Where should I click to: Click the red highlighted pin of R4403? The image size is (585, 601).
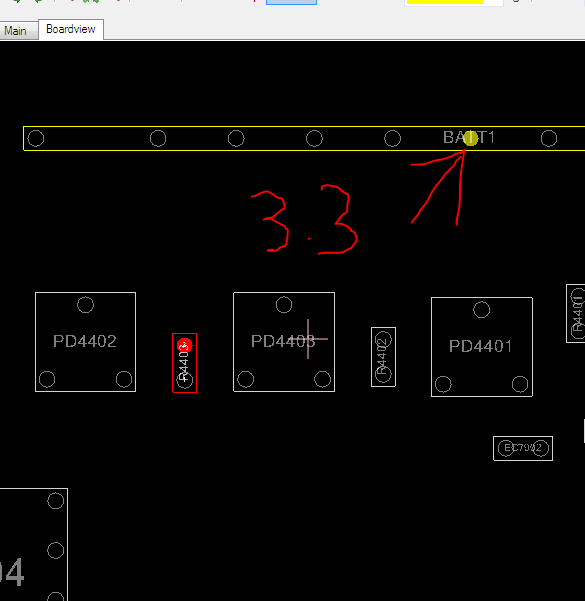click(x=184, y=346)
